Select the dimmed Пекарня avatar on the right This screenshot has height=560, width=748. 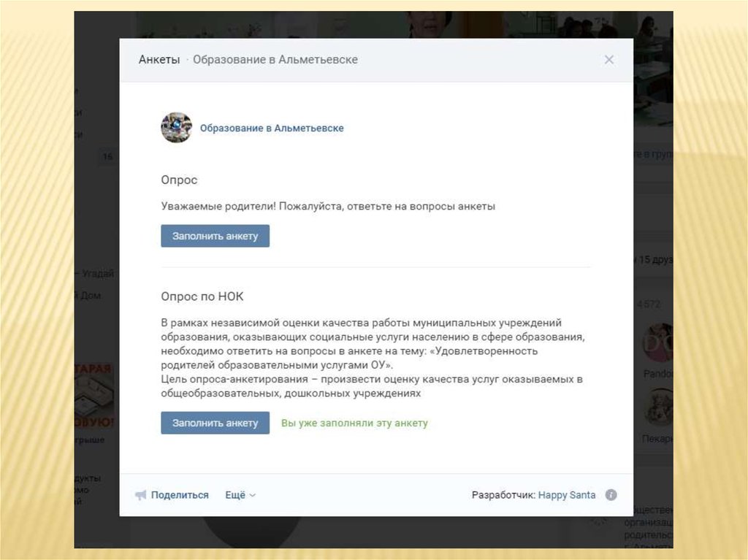[x=658, y=407]
